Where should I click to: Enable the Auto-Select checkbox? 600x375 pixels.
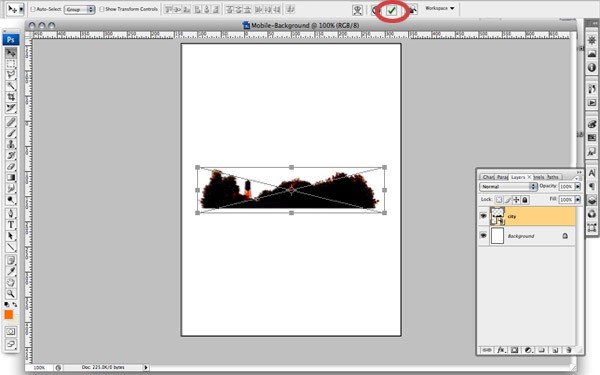(x=33, y=9)
